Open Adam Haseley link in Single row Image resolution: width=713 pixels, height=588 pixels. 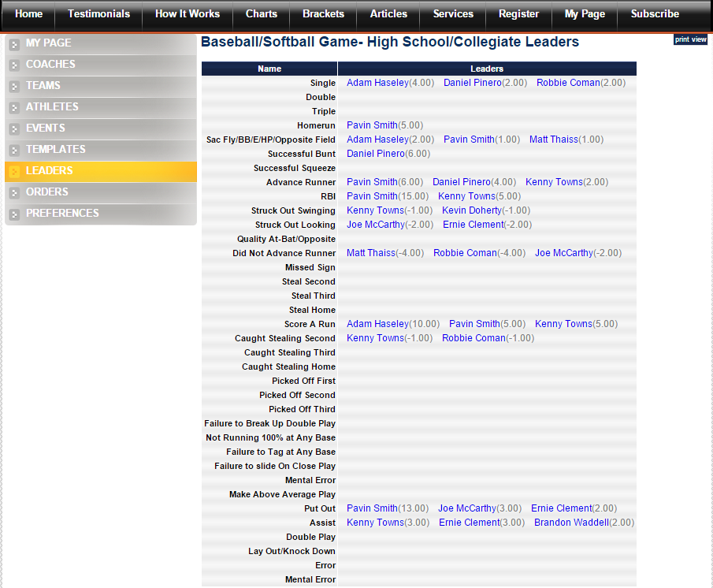pyautogui.click(x=377, y=83)
